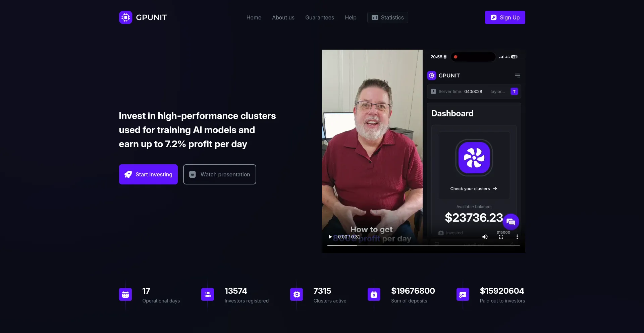Click the GPUNIT chip logo icon

point(125,17)
